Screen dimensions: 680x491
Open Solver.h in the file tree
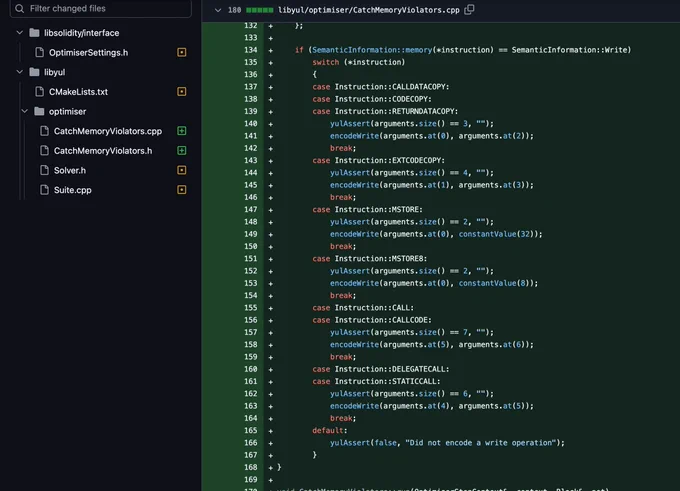point(70,170)
